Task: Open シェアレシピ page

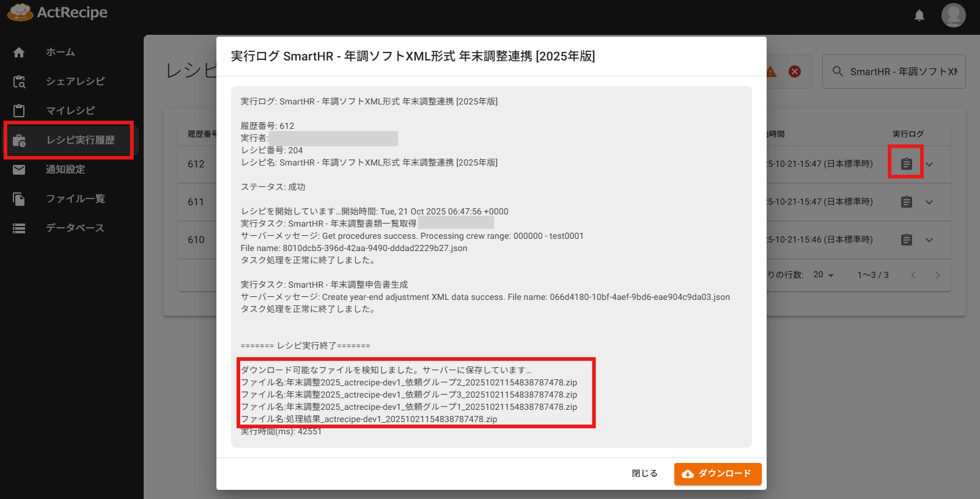Action: pos(75,81)
